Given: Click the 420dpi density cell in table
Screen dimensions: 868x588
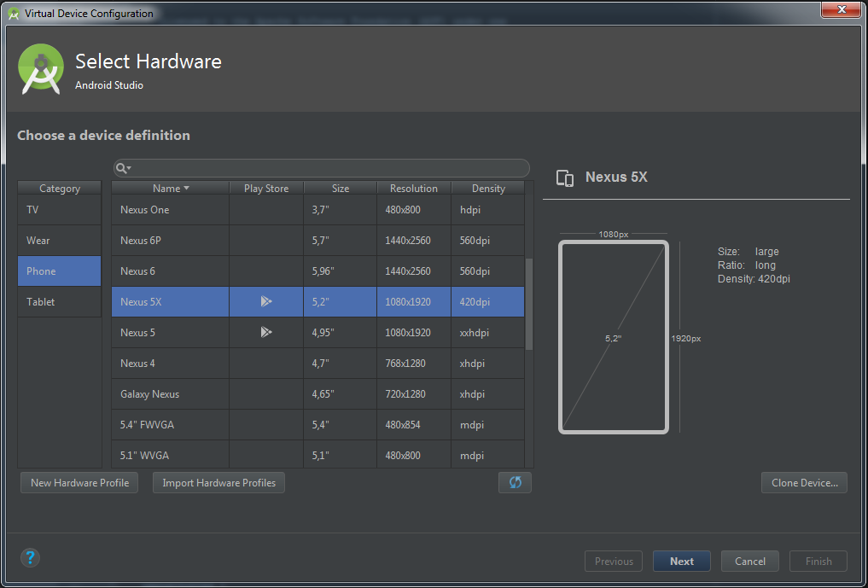Looking at the screenshot, I should point(487,302).
